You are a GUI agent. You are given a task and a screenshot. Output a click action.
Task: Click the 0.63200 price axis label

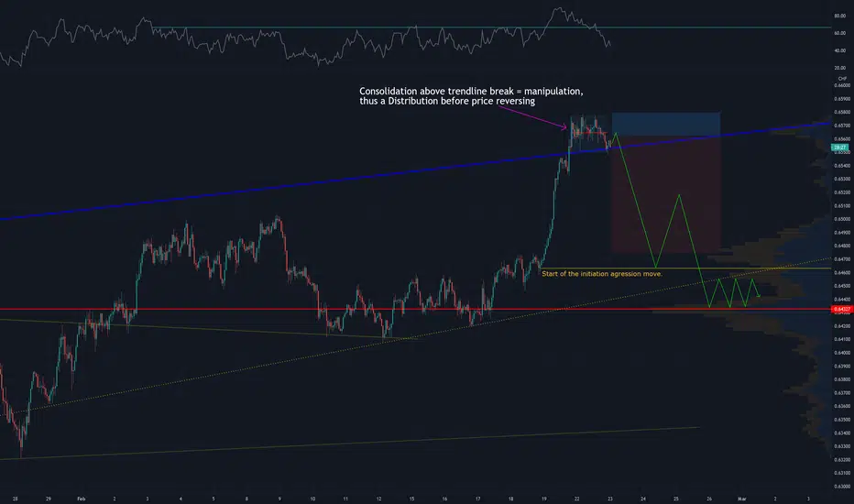(842, 460)
